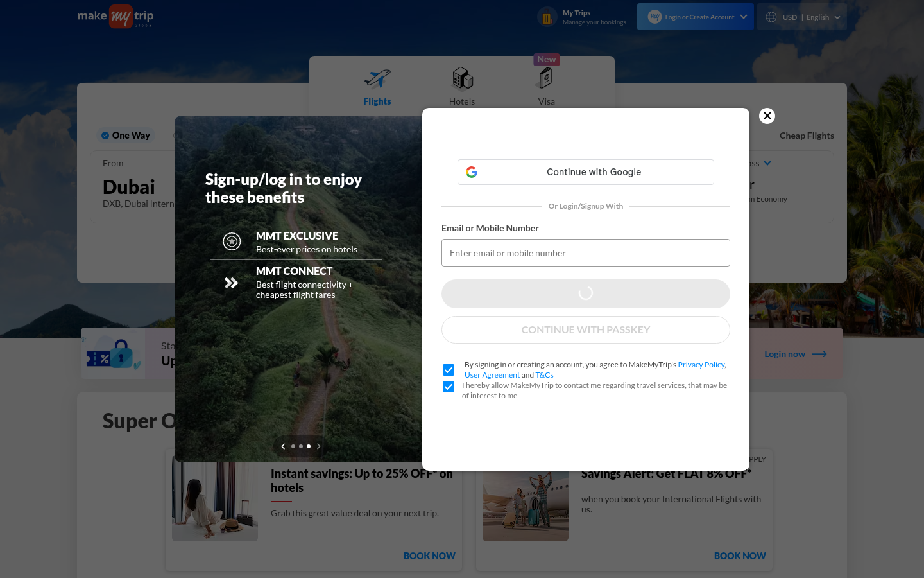Click Continue with Passkey button
924x578 pixels.
(x=586, y=329)
